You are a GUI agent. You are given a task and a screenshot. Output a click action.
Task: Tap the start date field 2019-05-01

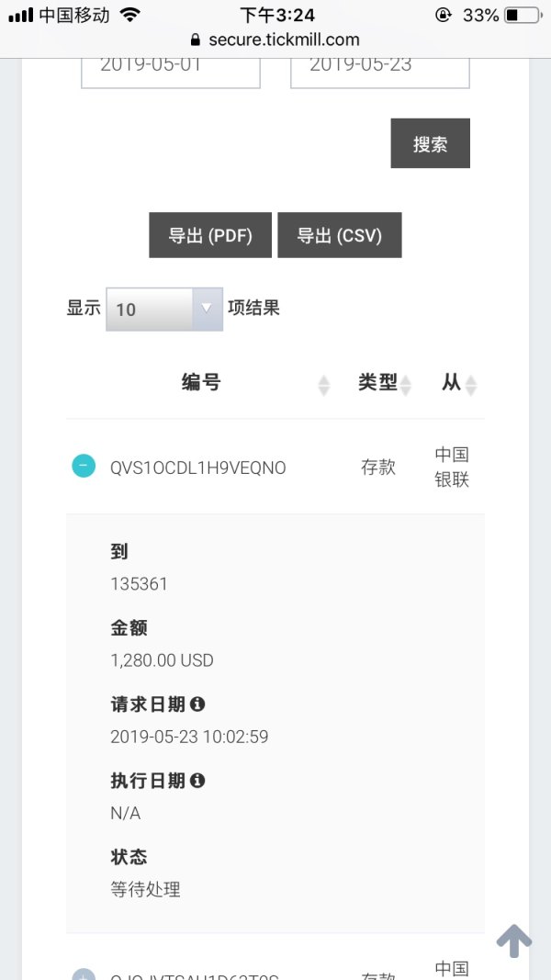pyautogui.click(x=170, y=66)
